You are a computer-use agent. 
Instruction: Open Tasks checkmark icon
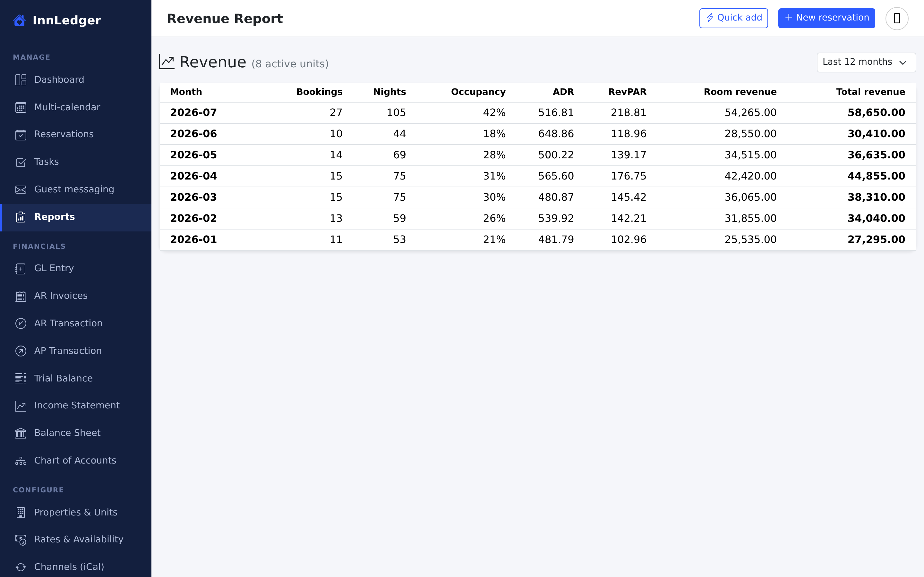tap(21, 162)
